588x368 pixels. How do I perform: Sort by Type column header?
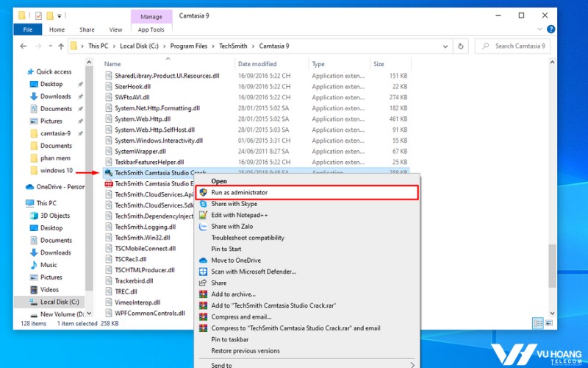tap(318, 64)
